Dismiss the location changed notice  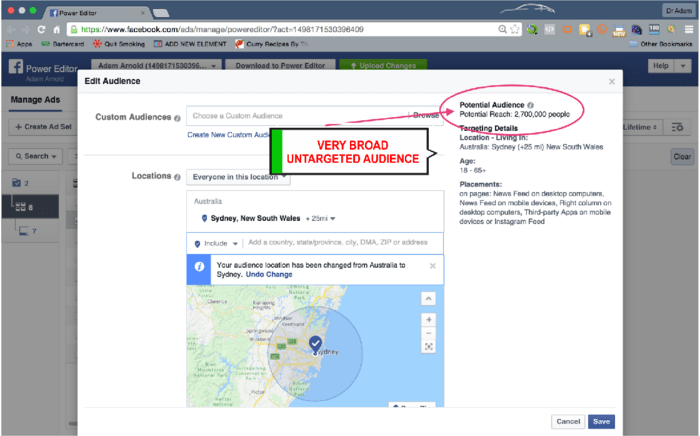click(432, 266)
